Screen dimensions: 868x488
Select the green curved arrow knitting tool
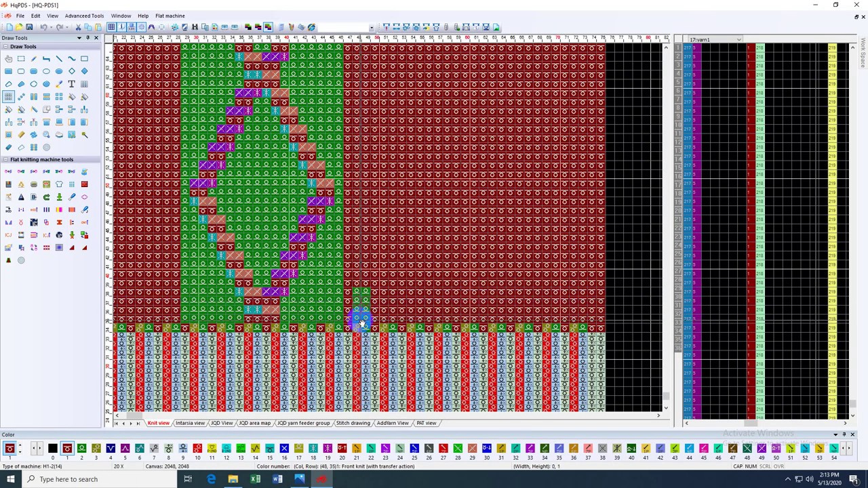click(46, 197)
